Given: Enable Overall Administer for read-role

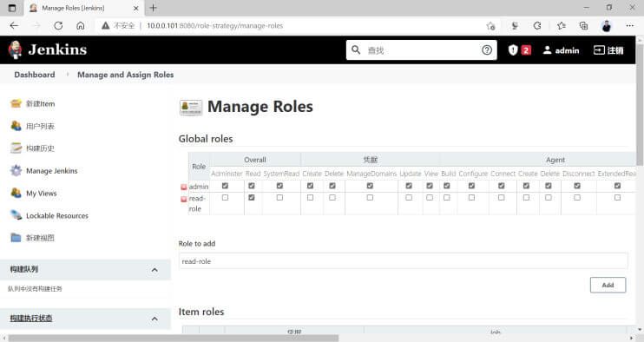Looking at the screenshot, I should coord(225,198).
